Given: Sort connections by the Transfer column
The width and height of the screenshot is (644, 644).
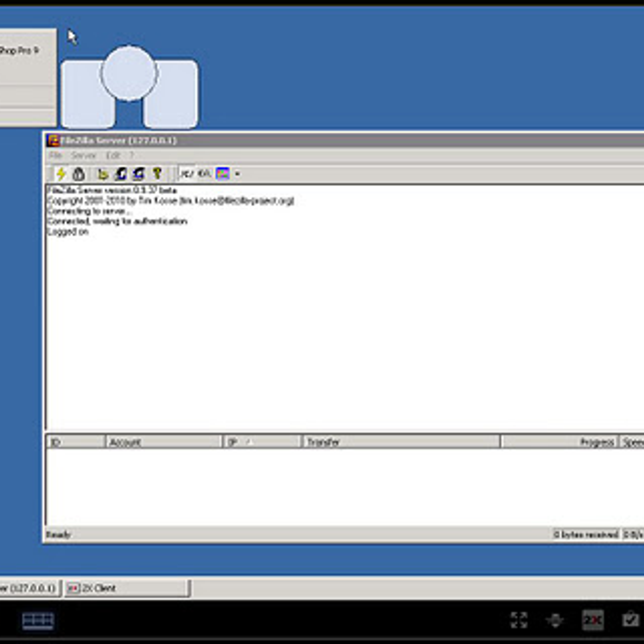Looking at the screenshot, I should pyautogui.click(x=401, y=442).
